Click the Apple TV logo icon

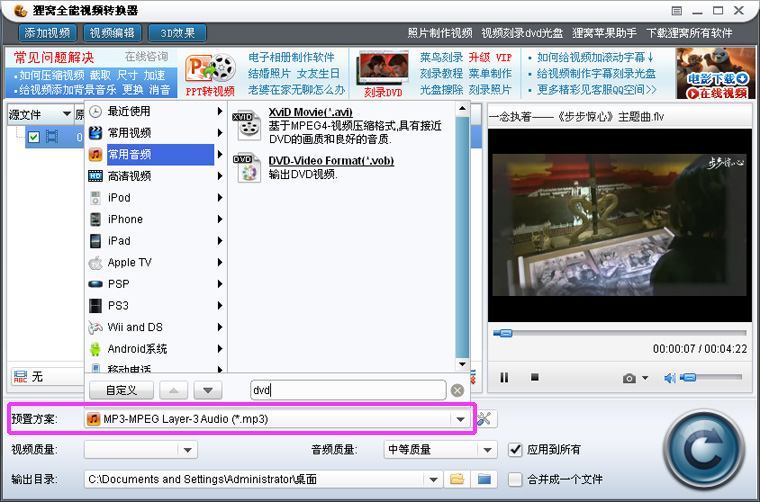point(95,263)
